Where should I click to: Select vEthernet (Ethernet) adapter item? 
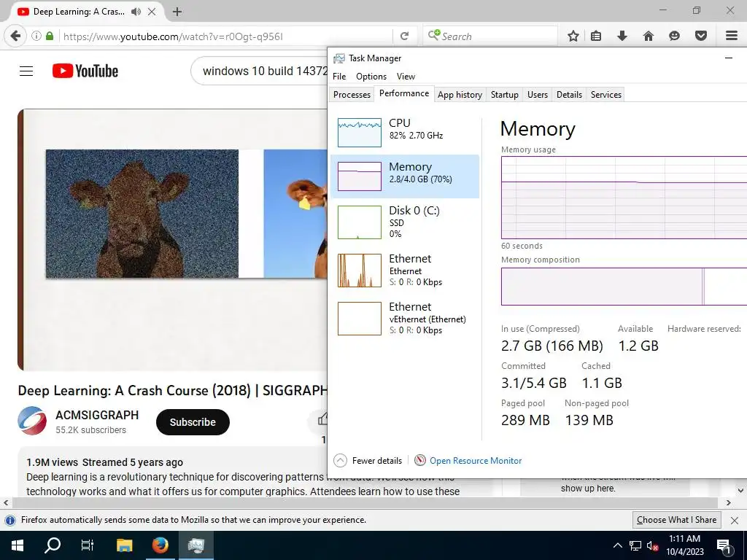tap(405, 318)
